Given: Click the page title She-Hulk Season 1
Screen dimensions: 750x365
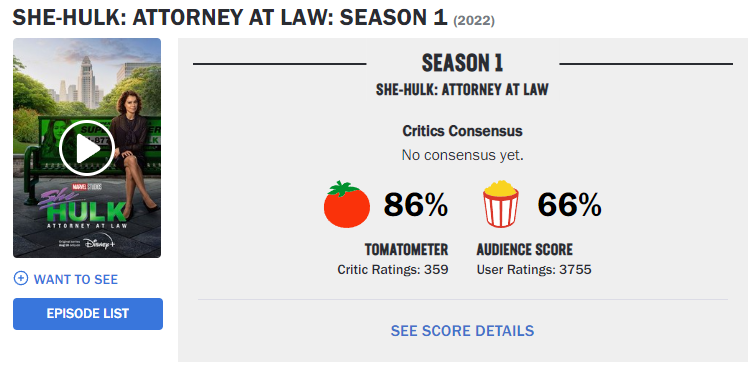Looking at the screenshot, I should pos(230,18).
